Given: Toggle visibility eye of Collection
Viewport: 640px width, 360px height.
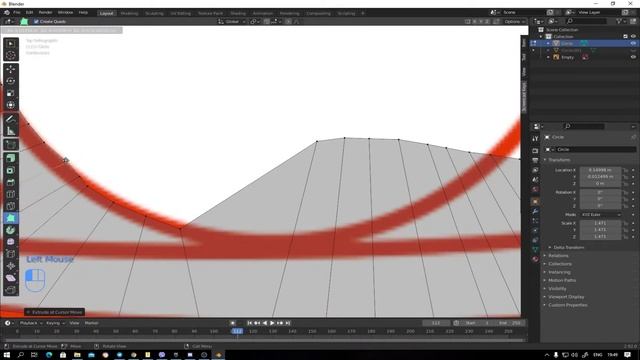Looking at the screenshot, I should coord(633,36).
